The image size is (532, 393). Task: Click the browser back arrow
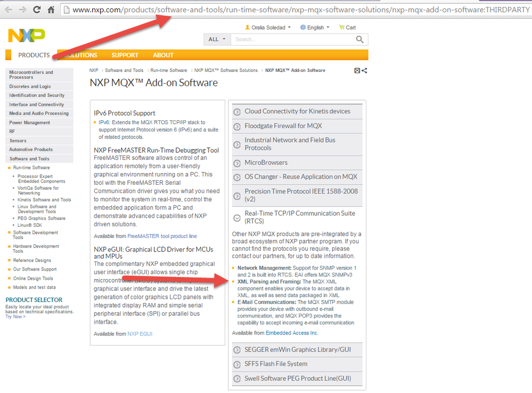point(9,10)
